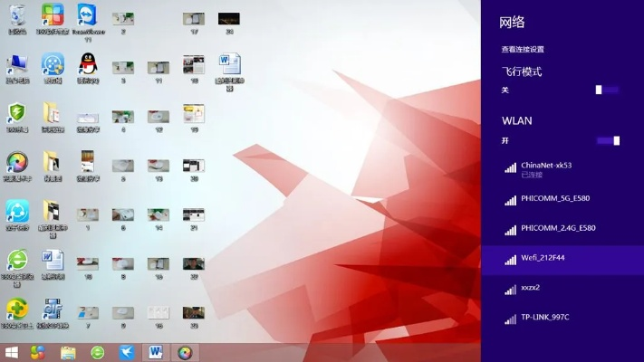Turn off the WLAN switch

coord(609,140)
